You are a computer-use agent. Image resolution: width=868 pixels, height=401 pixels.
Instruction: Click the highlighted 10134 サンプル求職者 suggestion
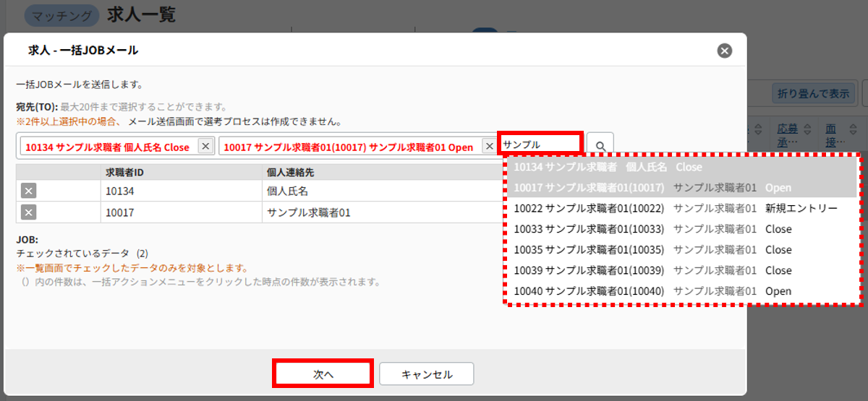pyautogui.click(x=608, y=167)
